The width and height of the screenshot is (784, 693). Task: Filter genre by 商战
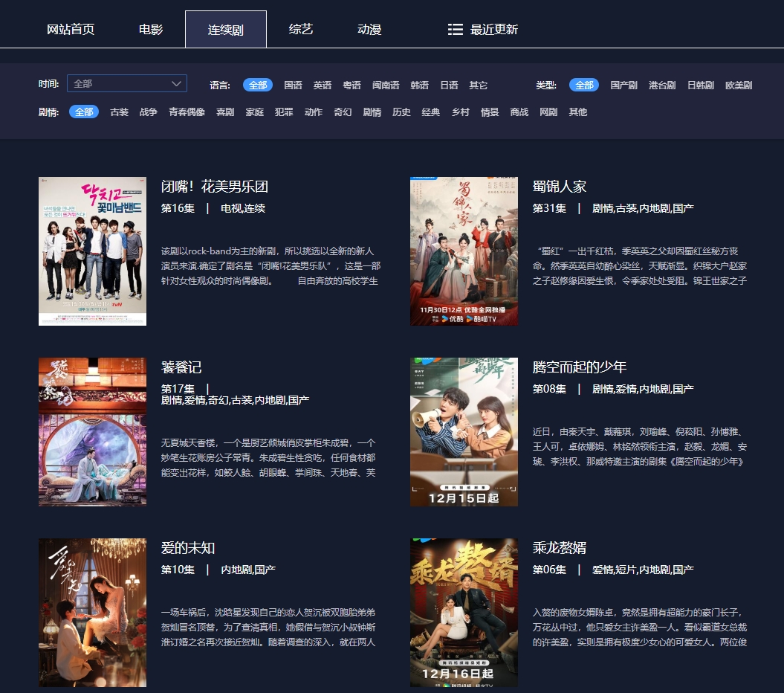click(x=519, y=112)
